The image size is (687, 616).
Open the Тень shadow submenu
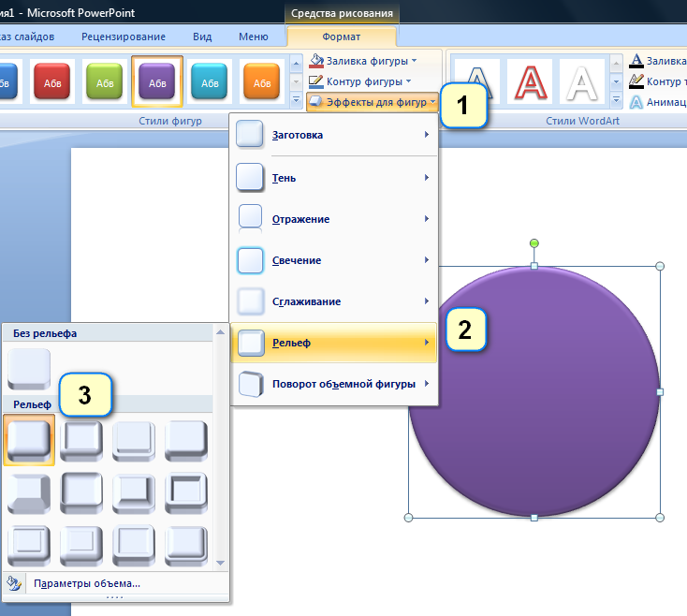[x=334, y=178]
